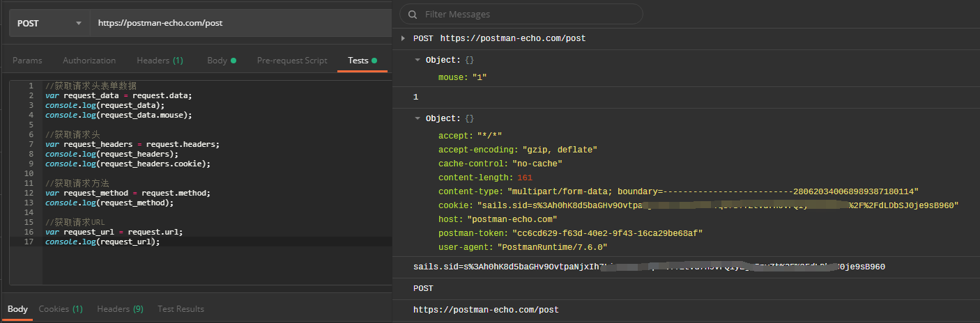Screen dimensions: 980x323
Task: Open the Test Results tab
Action: 181,308
